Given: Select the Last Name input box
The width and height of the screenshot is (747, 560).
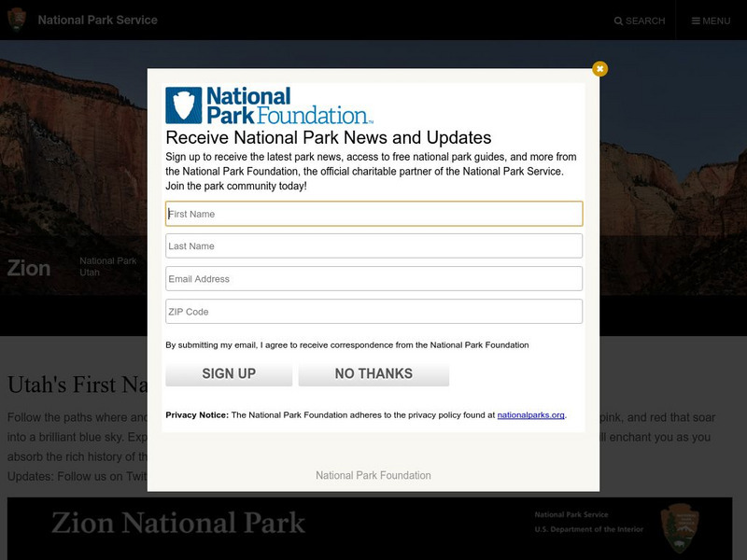Looking at the screenshot, I should (374, 245).
